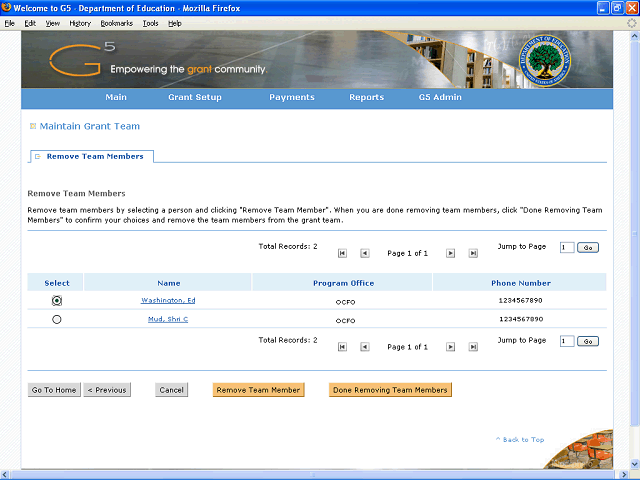Click phone number in Washington, Ed row

click(x=520, y=300)
